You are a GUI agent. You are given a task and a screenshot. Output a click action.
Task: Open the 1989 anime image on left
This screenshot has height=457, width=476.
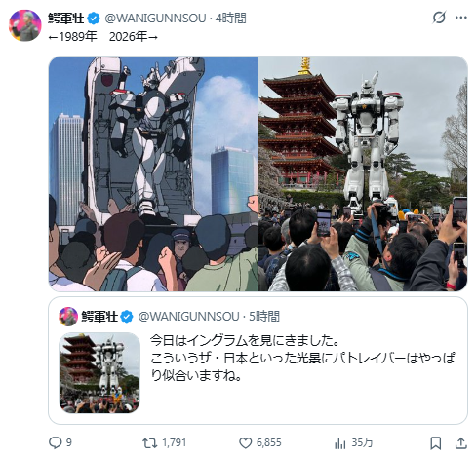point(153,173)
